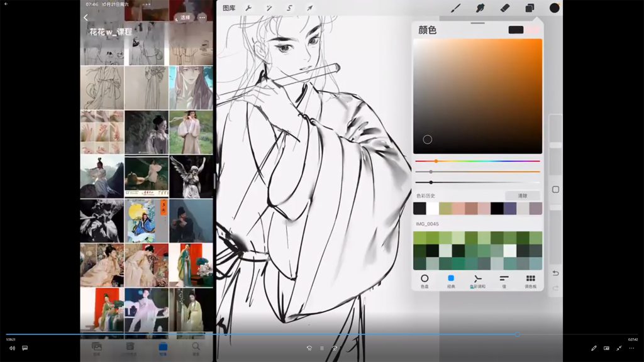
Task: Open the Adjustments magic wand menu
Action: point(269,8)
